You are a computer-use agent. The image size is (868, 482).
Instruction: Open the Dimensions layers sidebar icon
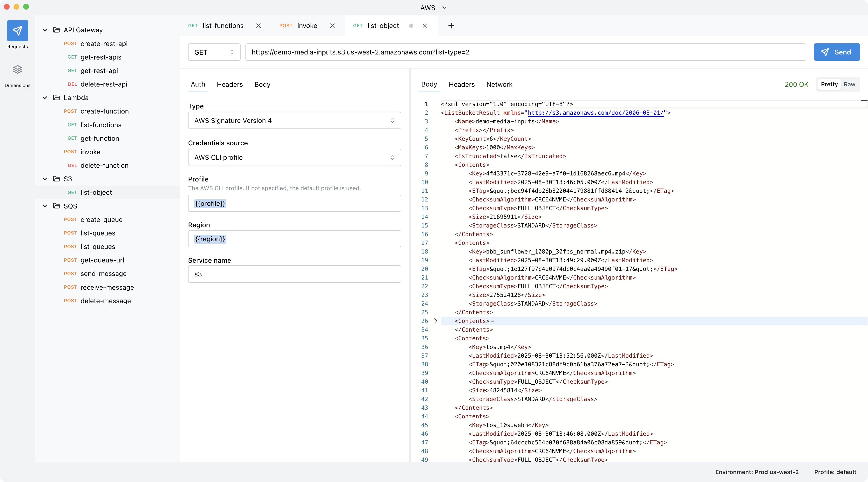(x=18, y=69)
